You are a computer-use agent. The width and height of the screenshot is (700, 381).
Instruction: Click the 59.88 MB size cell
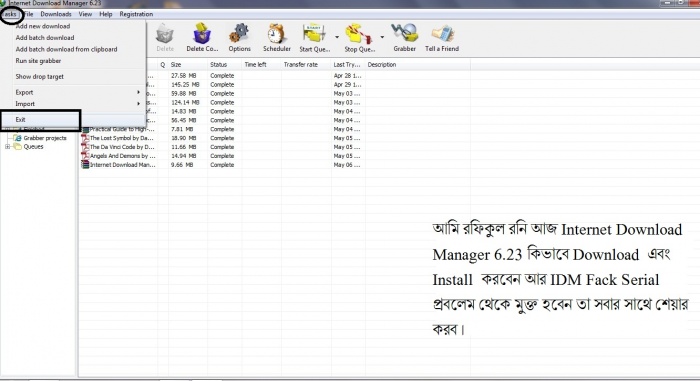[x=183, y=94]
